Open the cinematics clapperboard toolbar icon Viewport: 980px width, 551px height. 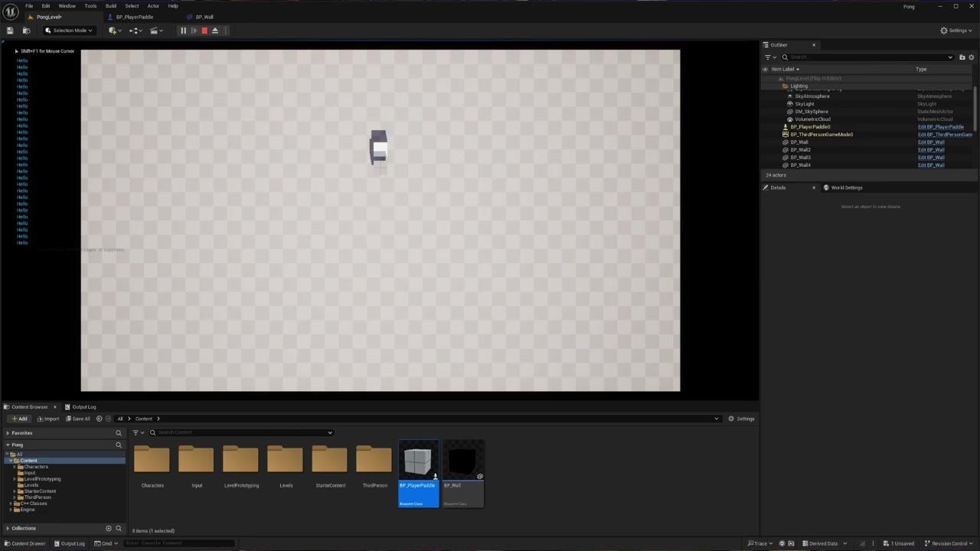click(156, 31)
